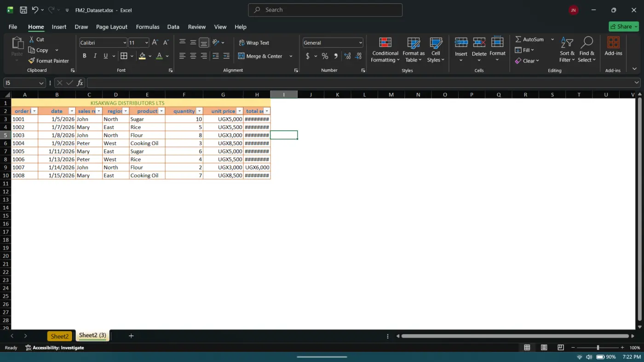This screenshot has width=644, height=362.
Task: Decrease font size with small A icon
Action: tap(166, 42)
